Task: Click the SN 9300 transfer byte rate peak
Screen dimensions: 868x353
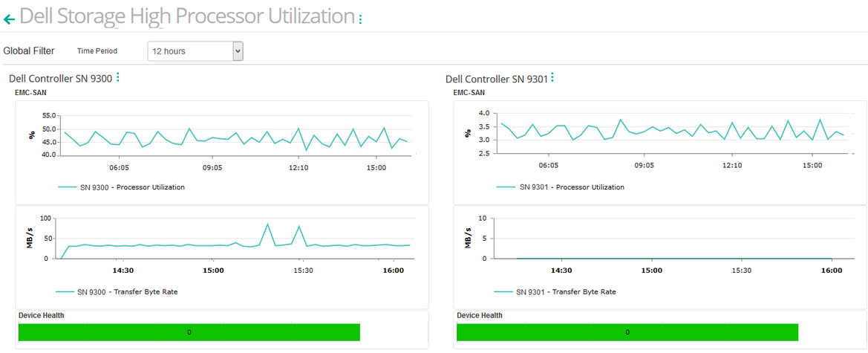Action: click(267, 224)
